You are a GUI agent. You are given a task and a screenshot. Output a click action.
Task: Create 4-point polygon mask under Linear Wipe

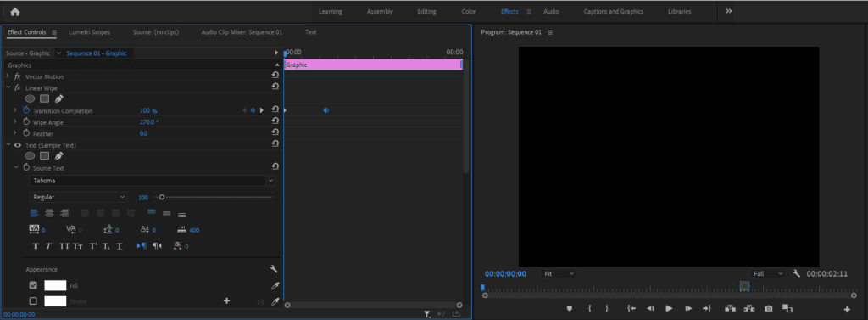[45, 98]
